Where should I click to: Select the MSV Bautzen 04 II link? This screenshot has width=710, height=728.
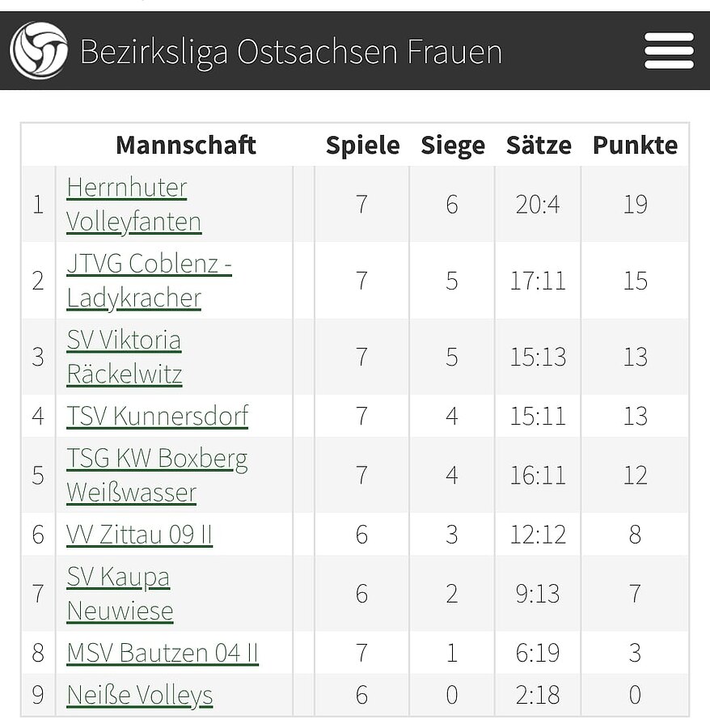tap(162, 652)
